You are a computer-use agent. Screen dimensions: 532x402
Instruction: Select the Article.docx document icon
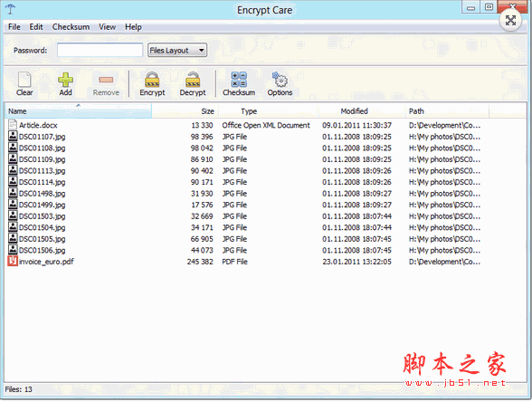[13, 125]
